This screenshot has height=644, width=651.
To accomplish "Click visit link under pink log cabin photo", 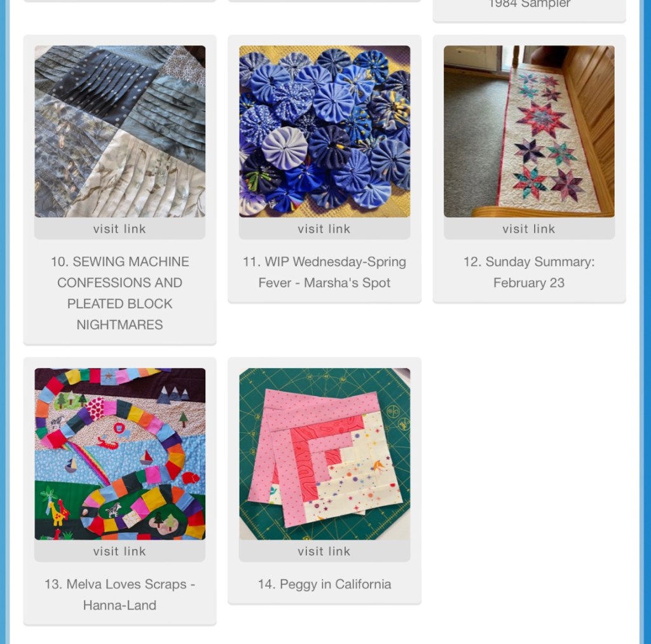I will (x=324, y=551).
